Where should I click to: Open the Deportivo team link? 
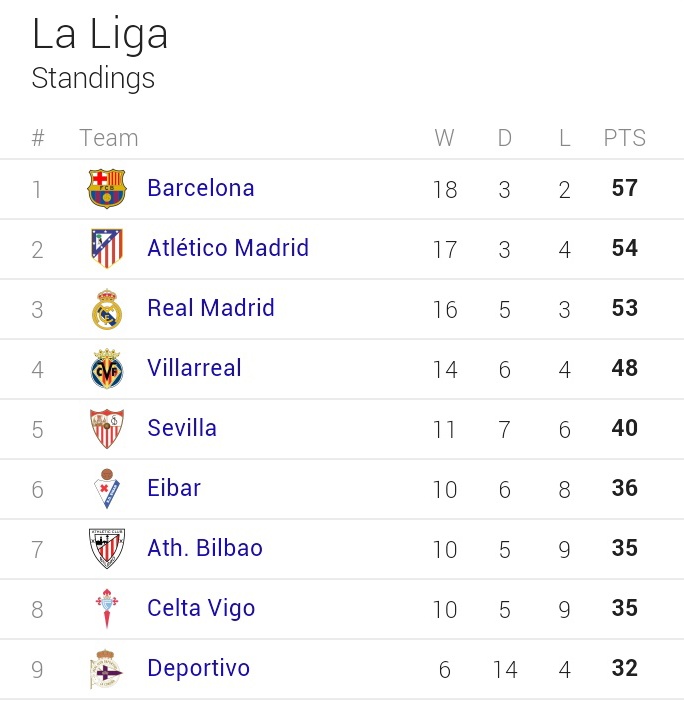(x=198, y=668)
